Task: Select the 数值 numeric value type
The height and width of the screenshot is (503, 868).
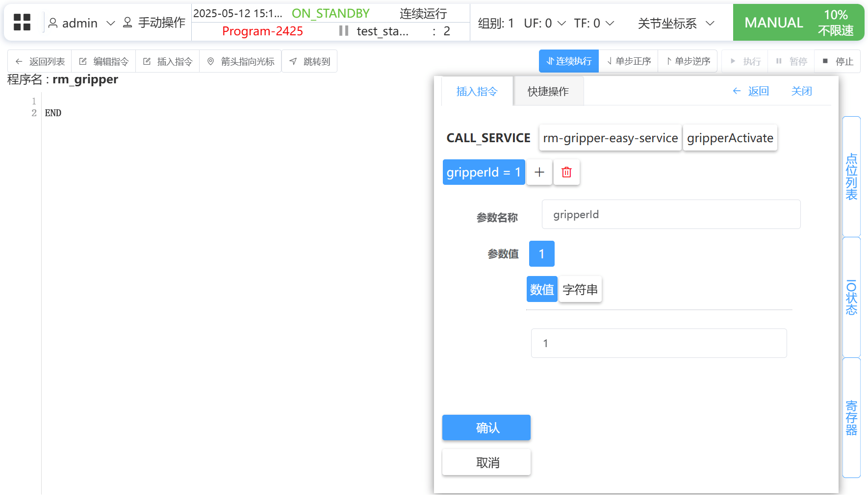Action: point(541,290)
